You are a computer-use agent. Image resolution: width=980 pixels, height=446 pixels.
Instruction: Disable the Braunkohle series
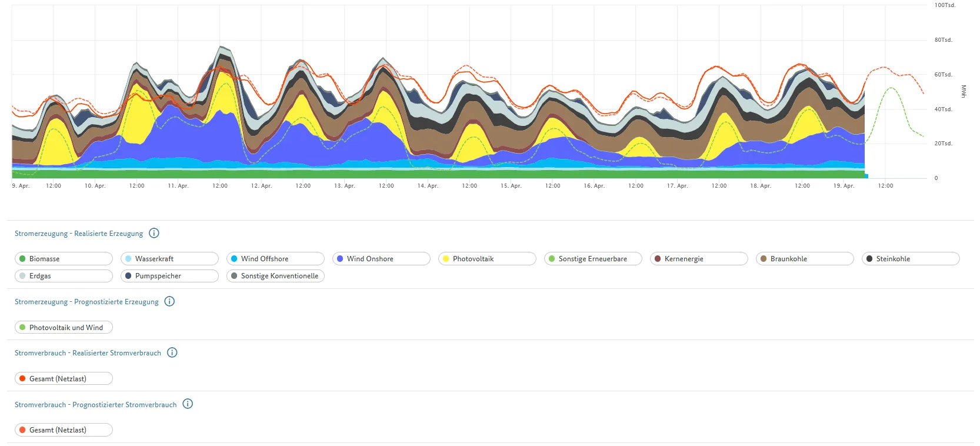point(805,259)
